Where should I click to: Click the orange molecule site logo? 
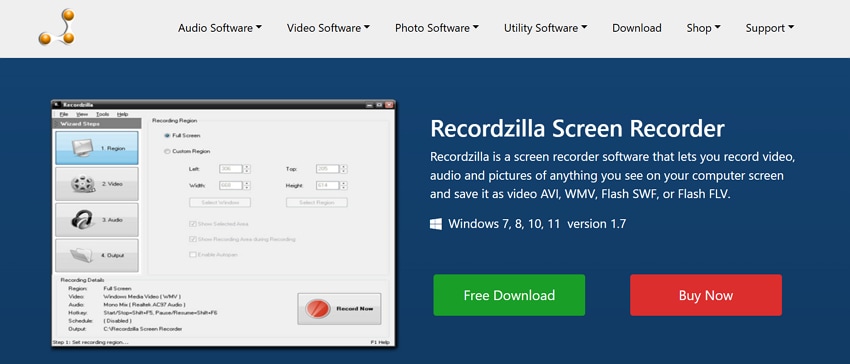58,28
